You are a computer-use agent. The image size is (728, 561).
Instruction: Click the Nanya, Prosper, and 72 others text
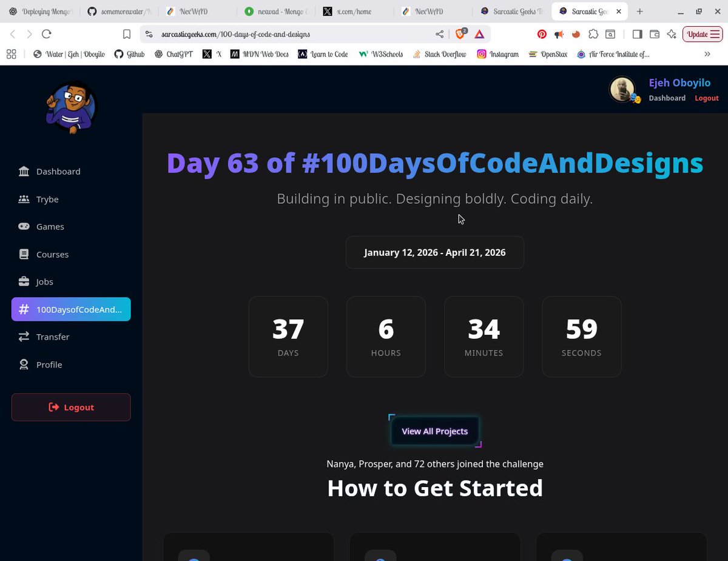pos(435,464)
